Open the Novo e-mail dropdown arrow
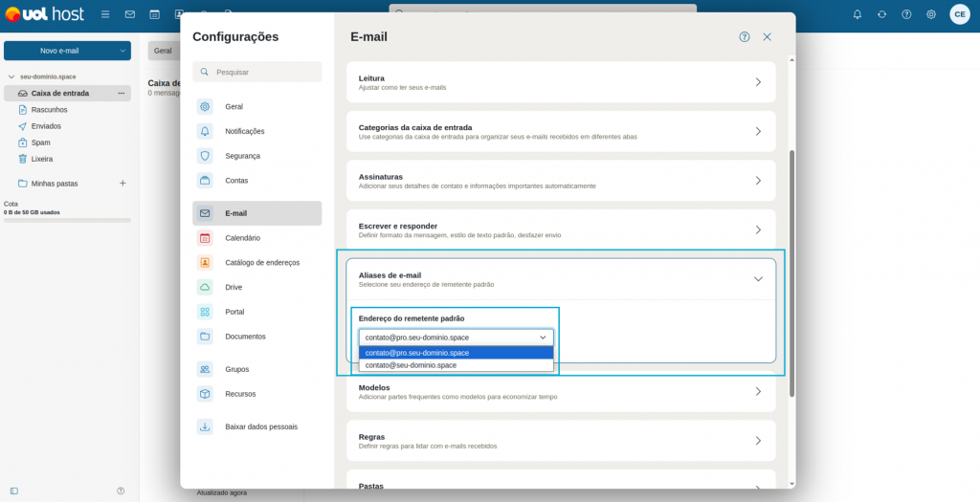Viewport: 980px width, 502px height. point(122,51)
